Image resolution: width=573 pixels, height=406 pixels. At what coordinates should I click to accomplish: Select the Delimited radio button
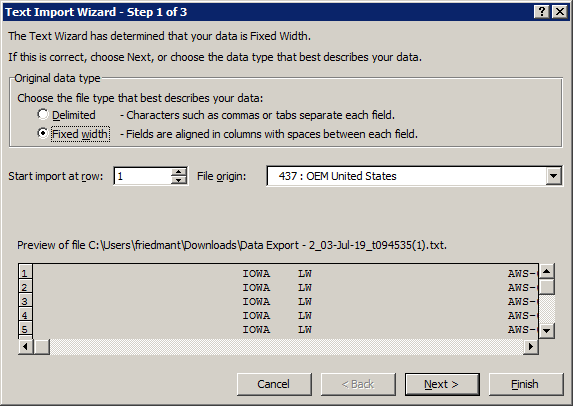coord(43,115)
